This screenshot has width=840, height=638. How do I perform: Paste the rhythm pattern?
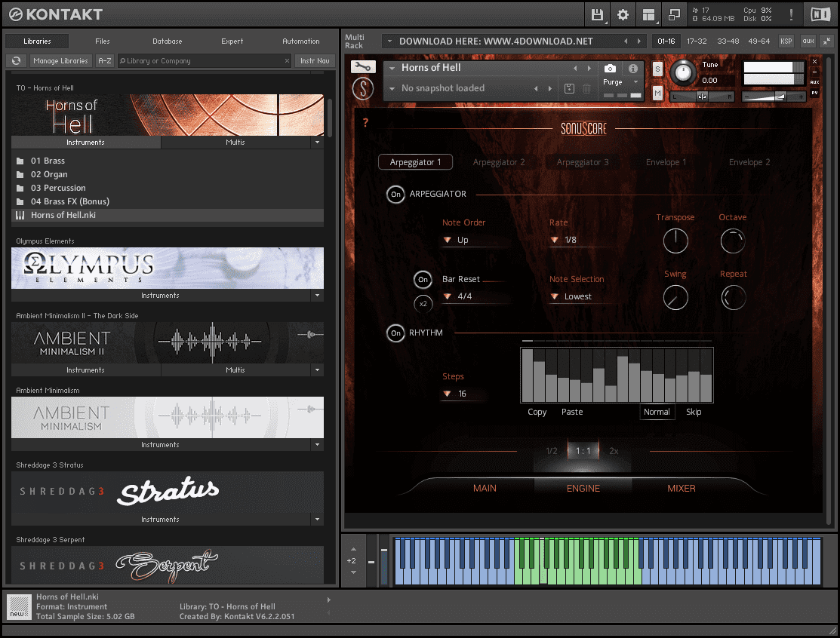coord(571,412)
